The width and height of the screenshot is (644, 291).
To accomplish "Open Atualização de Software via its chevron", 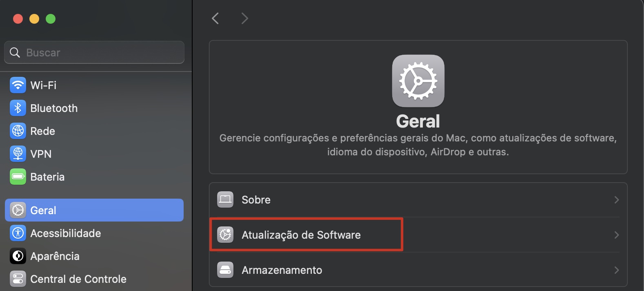I will pyautogui.click(x=617, y=235).
